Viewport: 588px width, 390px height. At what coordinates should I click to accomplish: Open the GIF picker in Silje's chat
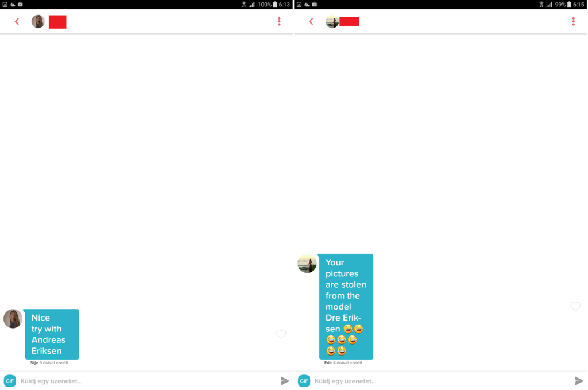coord(10,381)
